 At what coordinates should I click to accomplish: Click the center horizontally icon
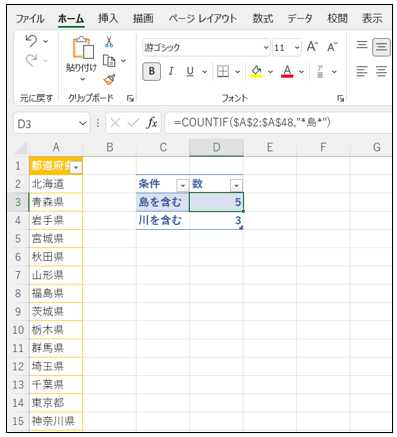pyautogui.click(x=381, y=71)
